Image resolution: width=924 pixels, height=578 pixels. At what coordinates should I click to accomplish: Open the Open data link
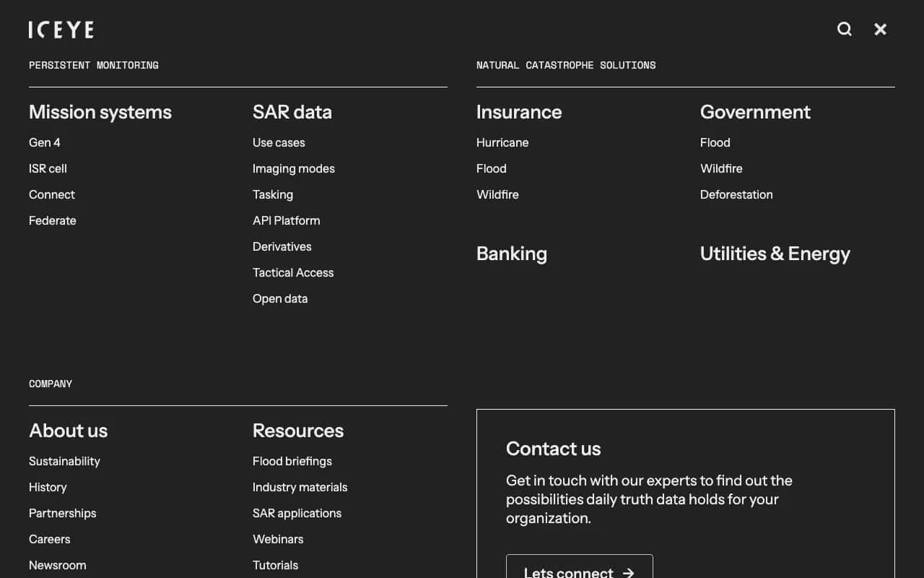pyautogui.click(x=280, y=298)
